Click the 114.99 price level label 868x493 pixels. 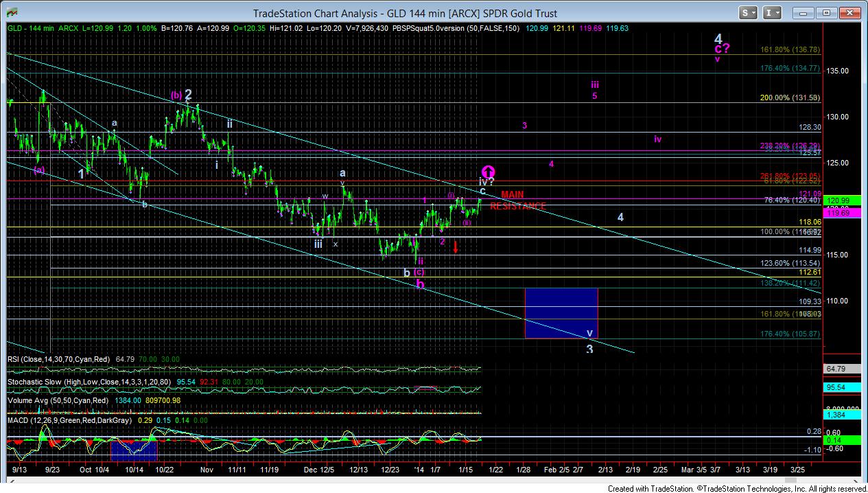(x=810, y=251)
